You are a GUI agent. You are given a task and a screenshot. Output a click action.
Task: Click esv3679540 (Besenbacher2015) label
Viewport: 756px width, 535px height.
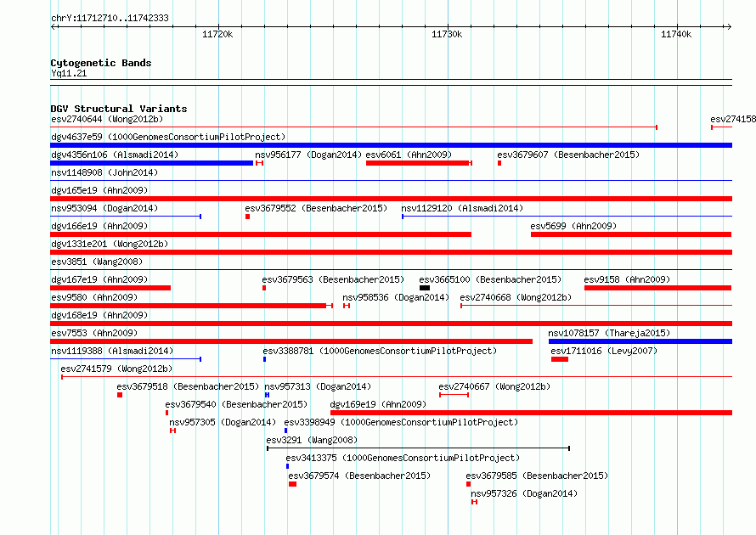(236, 404)
